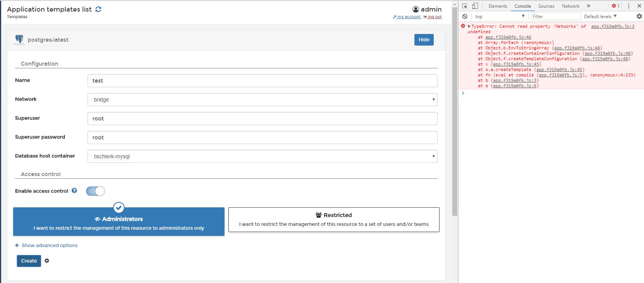
Task: Open createTemplate source link
Action: click(559, 69)
